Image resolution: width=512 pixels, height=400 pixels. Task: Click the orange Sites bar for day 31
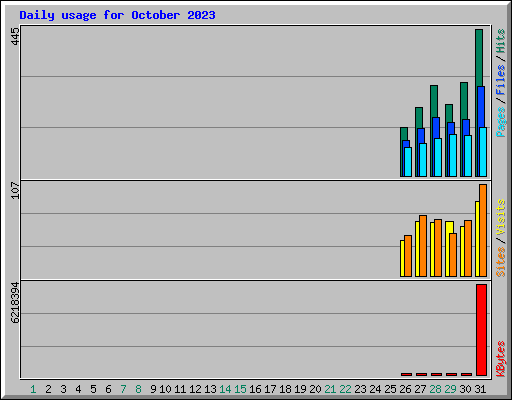(x=483, y=230)
